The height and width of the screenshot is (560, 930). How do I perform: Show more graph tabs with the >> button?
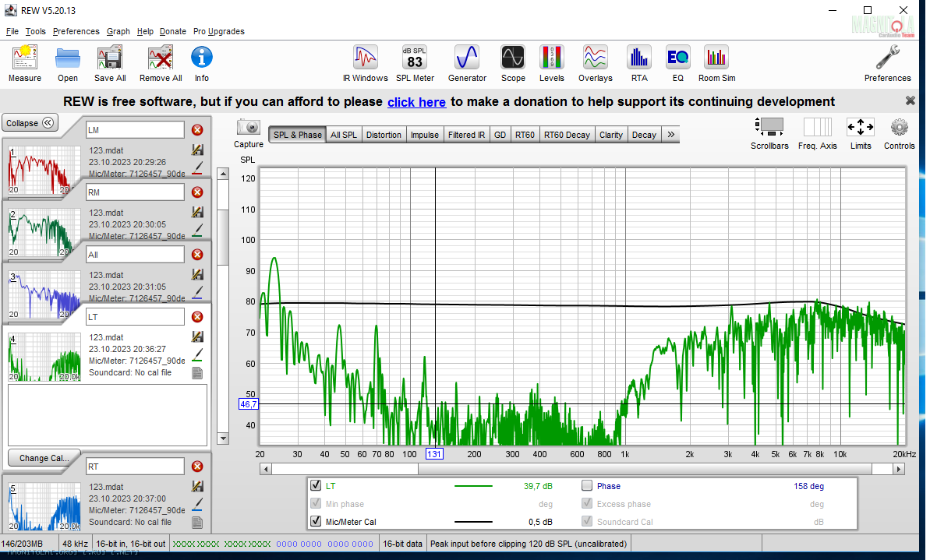(x=671, y=135)
